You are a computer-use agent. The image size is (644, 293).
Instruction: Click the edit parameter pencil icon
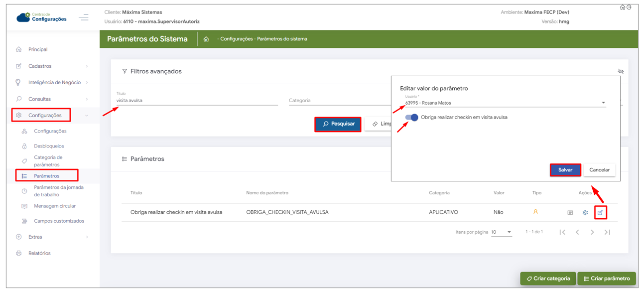600,213
